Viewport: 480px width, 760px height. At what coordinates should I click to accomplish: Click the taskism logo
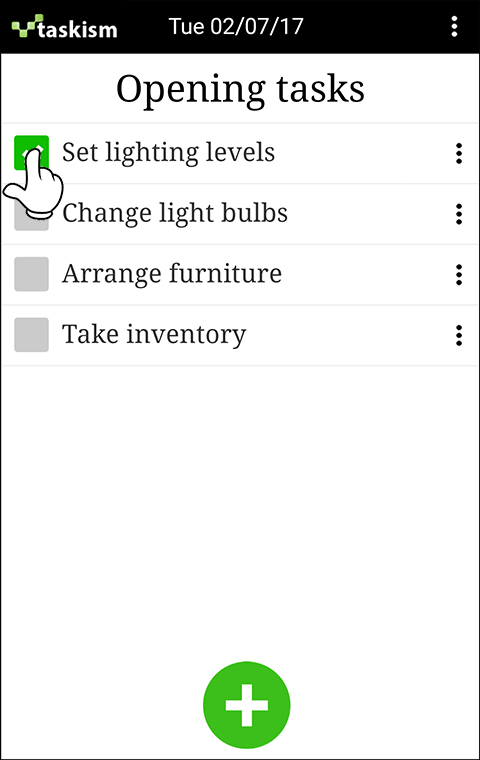[x=64, y=27]
